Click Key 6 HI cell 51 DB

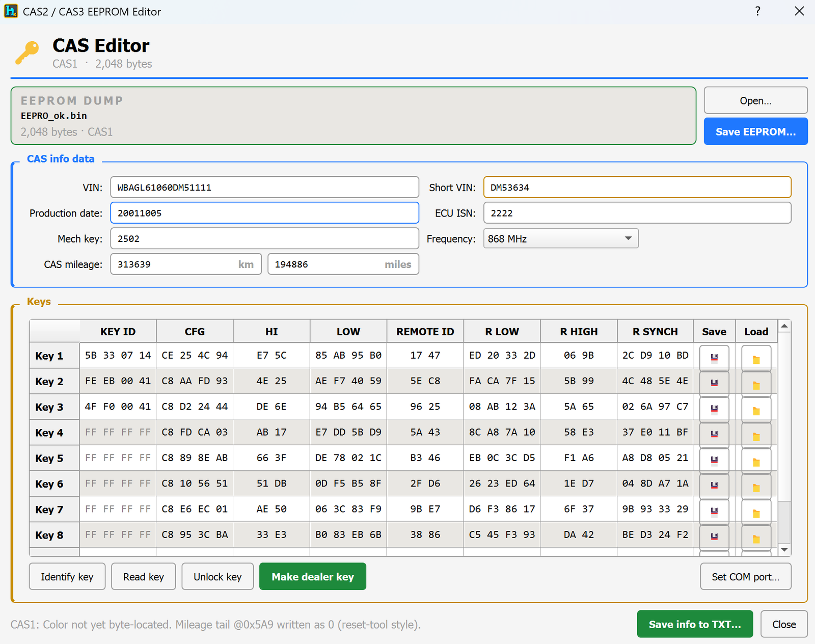(271, 483)
